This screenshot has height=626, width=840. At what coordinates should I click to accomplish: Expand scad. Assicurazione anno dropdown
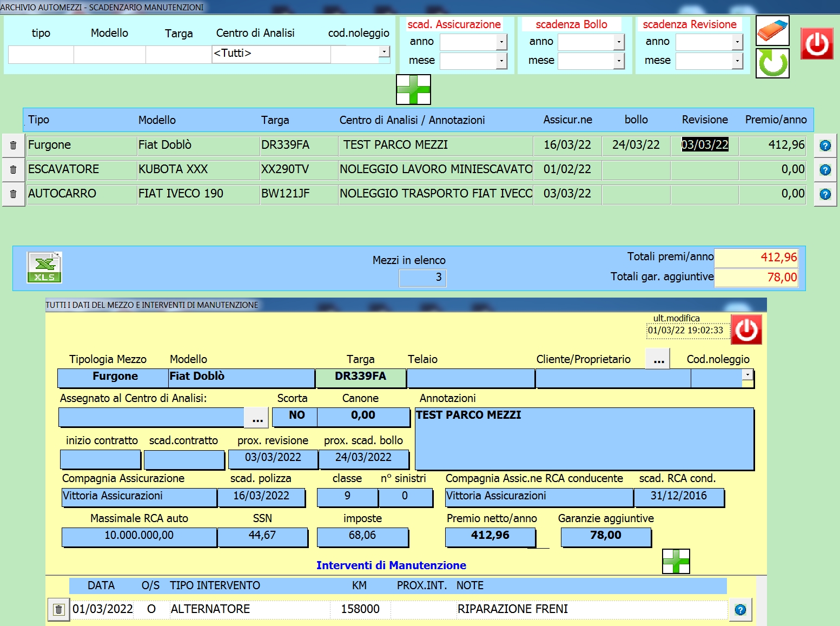pos(501,42)
